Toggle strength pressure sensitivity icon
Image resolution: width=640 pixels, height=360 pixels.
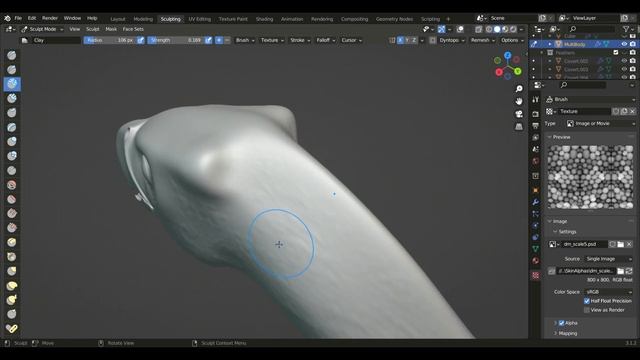[x=209, y=40]
